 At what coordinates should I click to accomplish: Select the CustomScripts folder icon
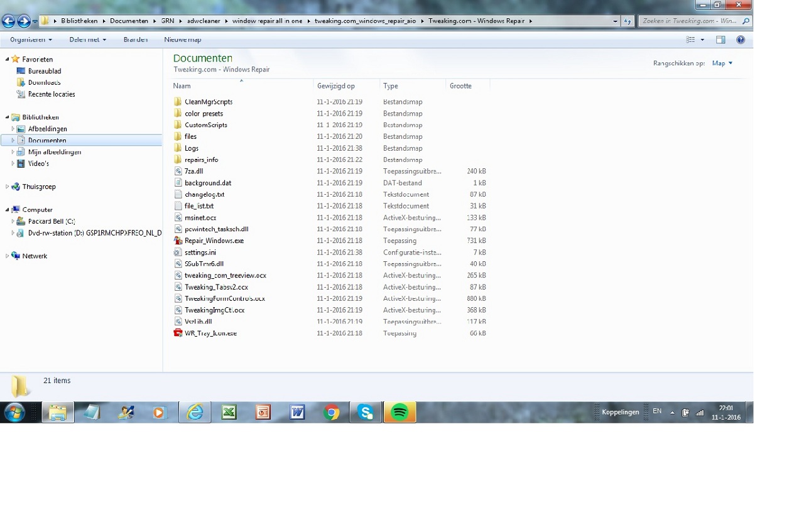(178, 125)
